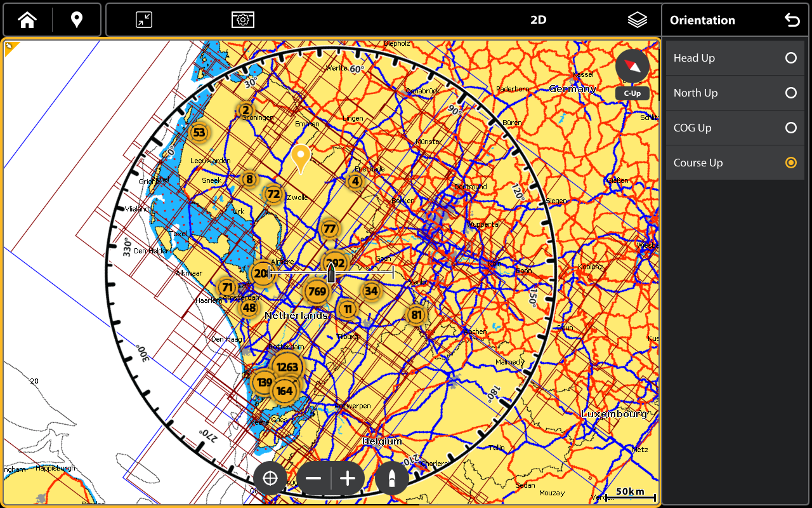Viewport: 812px width, 508px height.
Task: Click the compass orientation icon
Action: click(x=632, y=66)
